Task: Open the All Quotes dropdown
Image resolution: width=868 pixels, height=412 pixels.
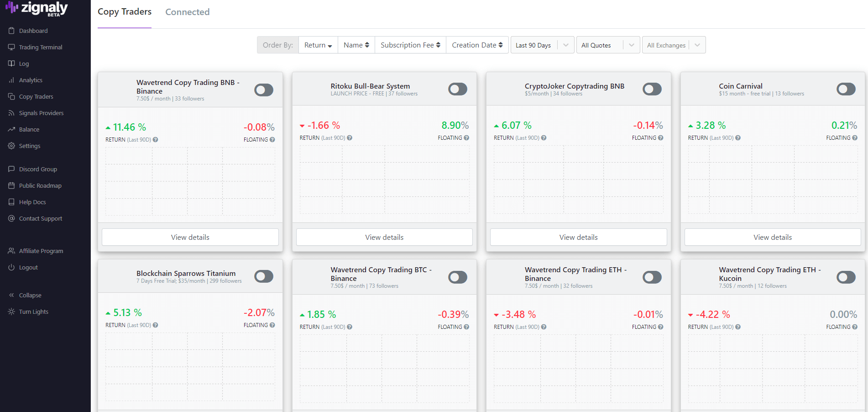Action: click(608, 45)
